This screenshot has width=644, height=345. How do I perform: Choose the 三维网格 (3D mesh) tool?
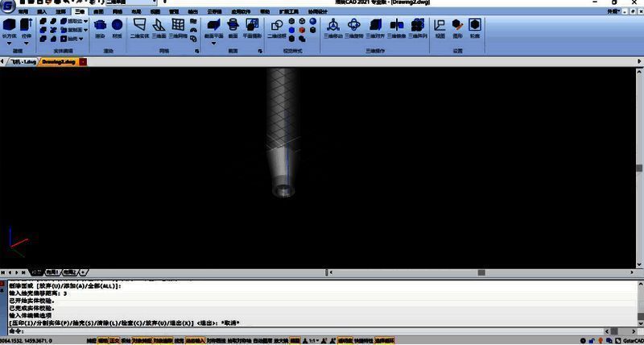pyautogui.click(x=178, y=27)
